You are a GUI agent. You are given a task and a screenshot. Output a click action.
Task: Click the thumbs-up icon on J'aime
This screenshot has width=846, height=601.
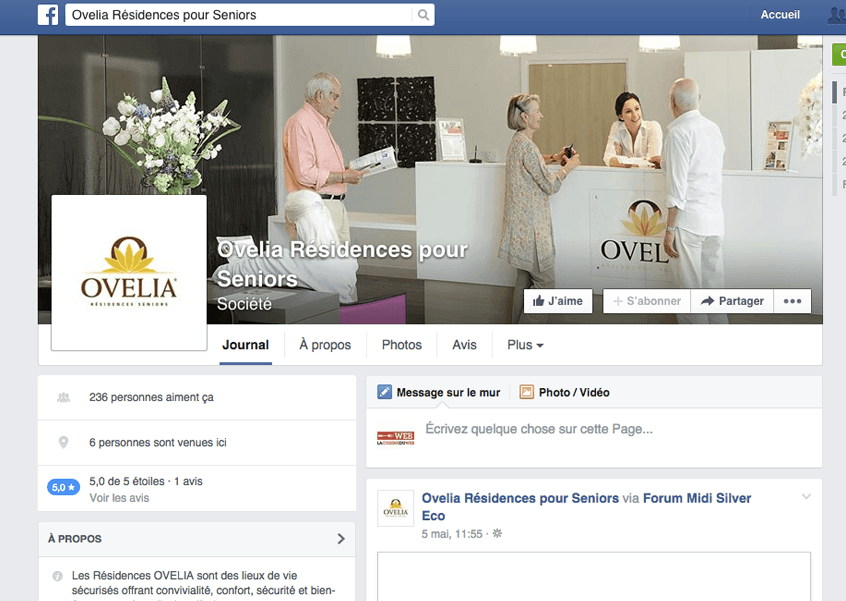pyautogui.click(x=538, y=301)
